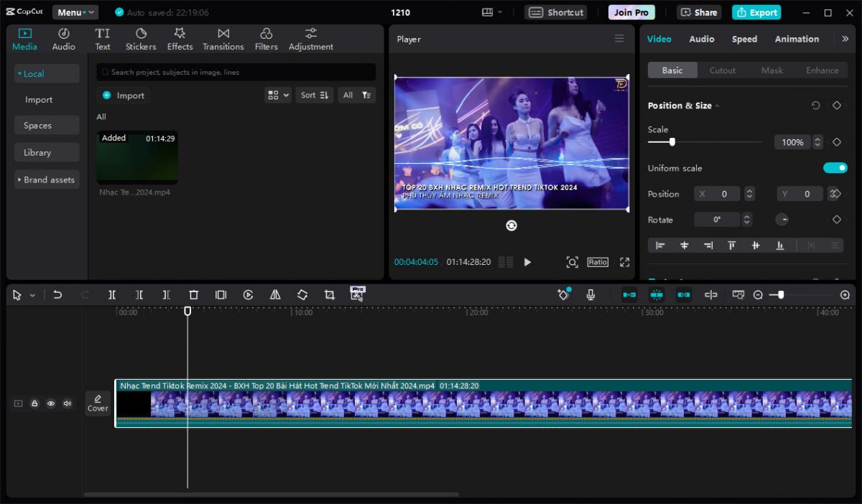Viewport: 862px width, 504px height.
Task: Click the Undo arrow icon
Action: click(57, 295)
